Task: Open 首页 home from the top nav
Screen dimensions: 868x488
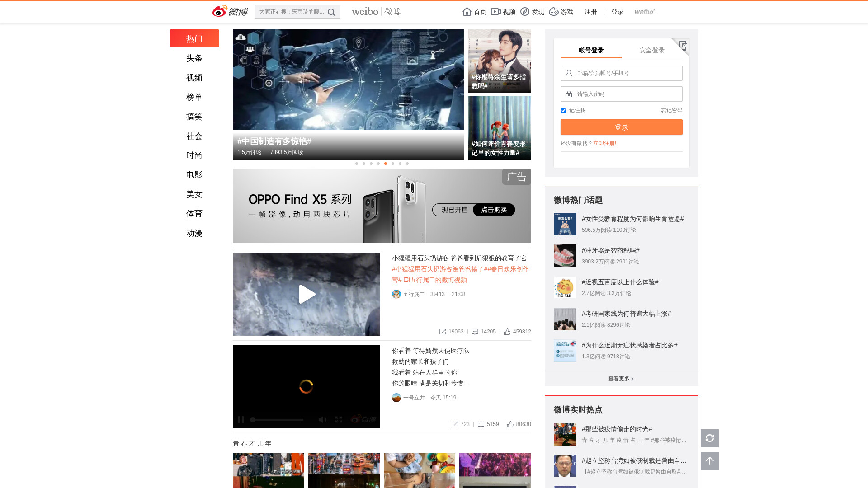Action: point(474,12)
